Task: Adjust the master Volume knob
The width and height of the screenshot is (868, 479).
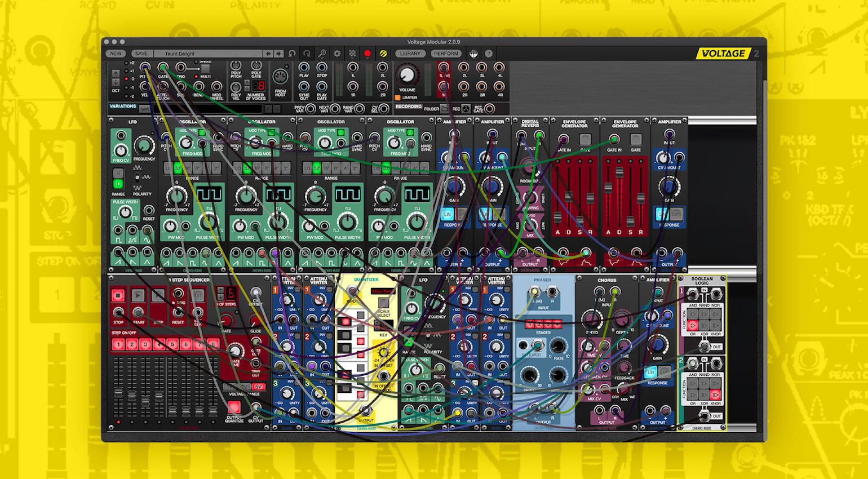Action: tap(407, 74)
